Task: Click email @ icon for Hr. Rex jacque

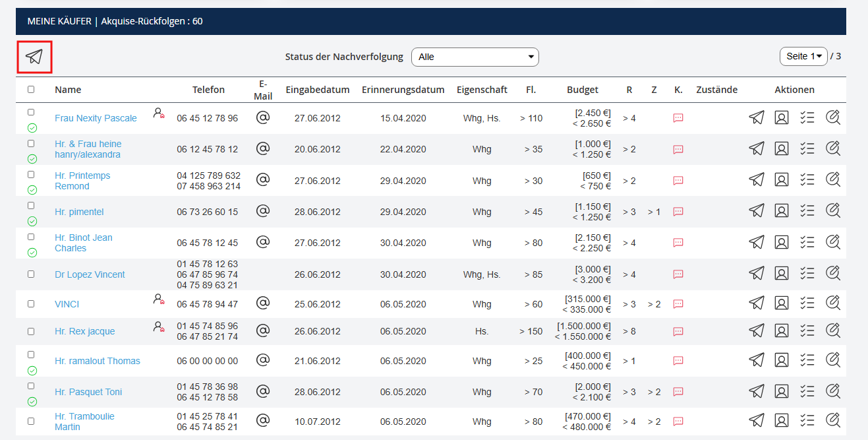Action: point(263,330)
